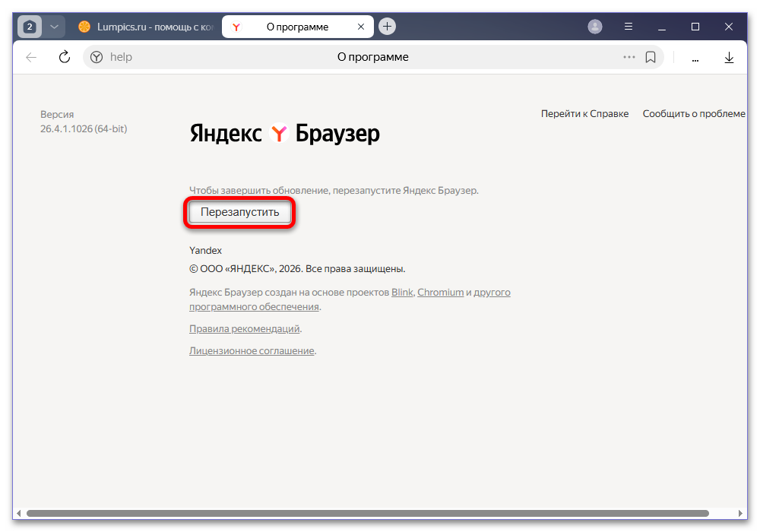Viewport: 760px width, 532px height.
Task: Click the horizontal scrollbar thumb
Action: pyautogui.click(x=367, y=513)
